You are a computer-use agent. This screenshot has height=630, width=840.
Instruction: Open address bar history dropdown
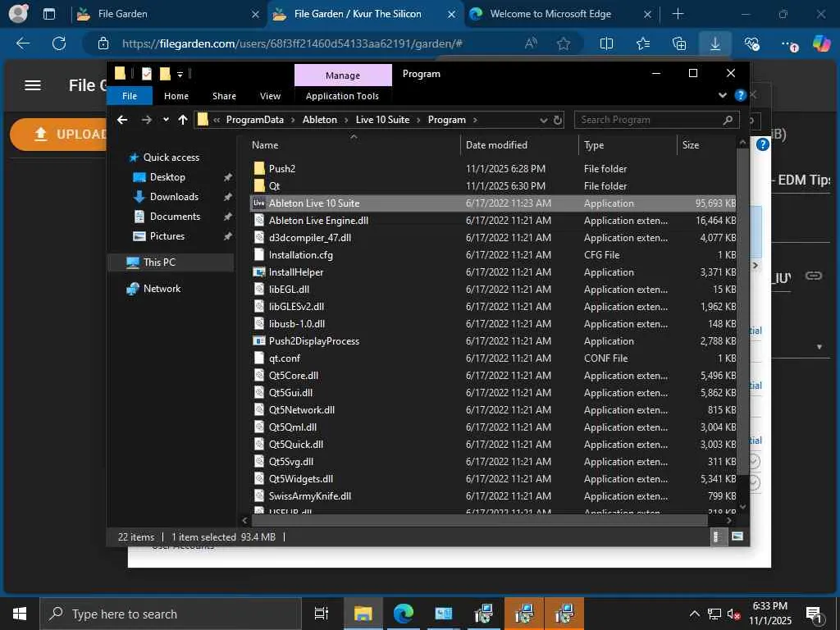point(544,121)
